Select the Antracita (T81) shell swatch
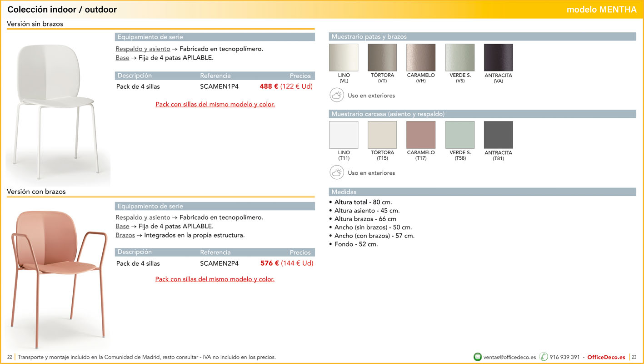644x364 pixels. tap(499, 135)
